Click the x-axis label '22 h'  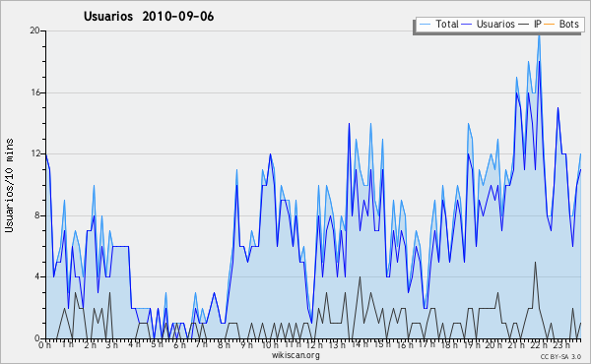coord(538,344)
